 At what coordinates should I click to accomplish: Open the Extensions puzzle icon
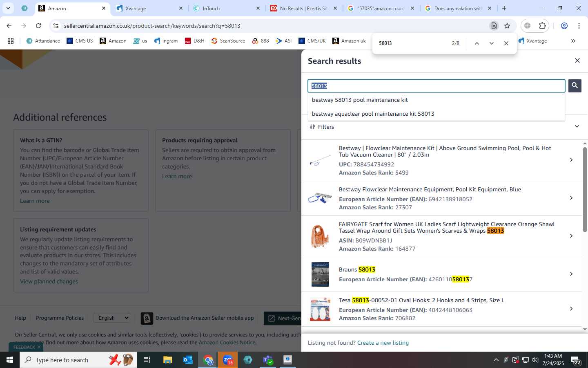point(542,26)
